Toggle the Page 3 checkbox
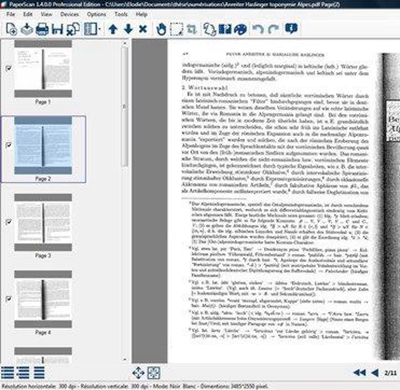The height and width of the screenshot is (390, 400). [9, 222]
